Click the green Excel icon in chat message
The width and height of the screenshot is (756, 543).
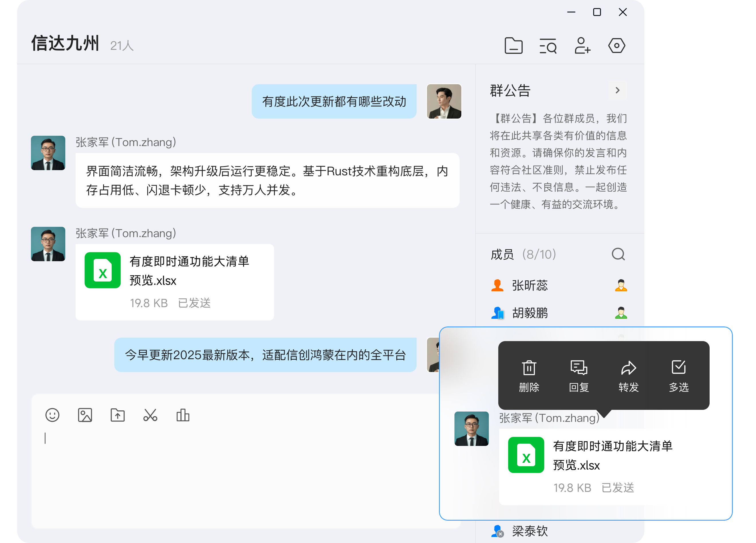tap(103, 270)
